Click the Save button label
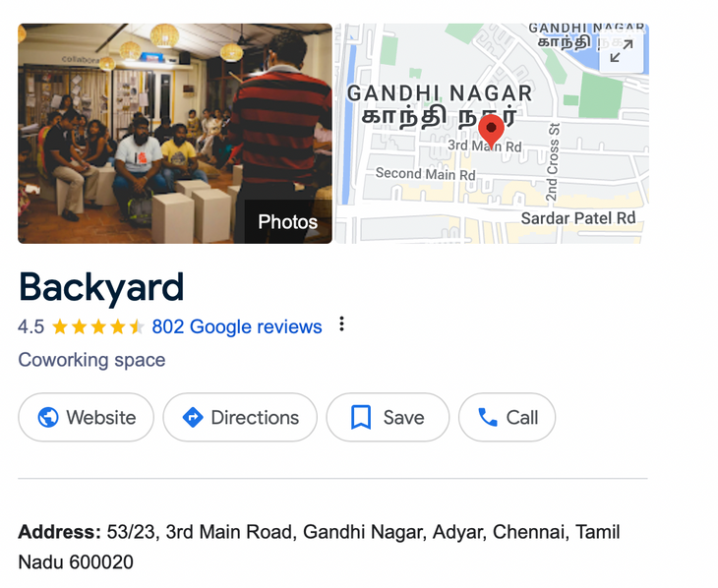This screenshot has width=718, height=588. pos(403,417)
